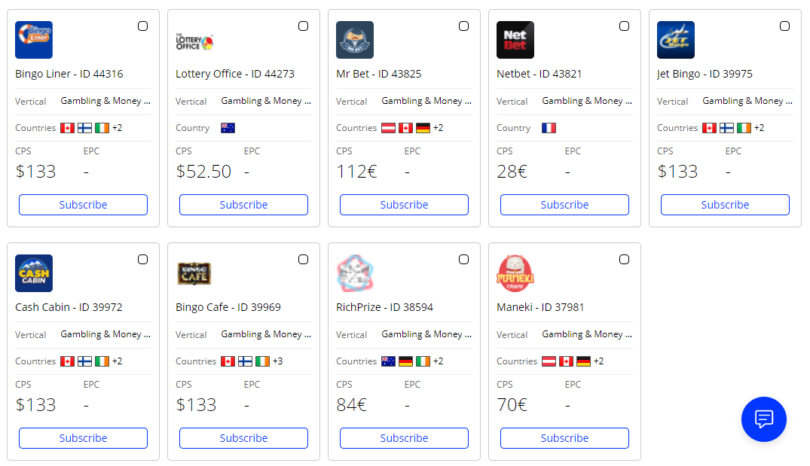Expand Bingo Cafe +3 more countries
Screen dimensions: 810x466
(278, 361)
